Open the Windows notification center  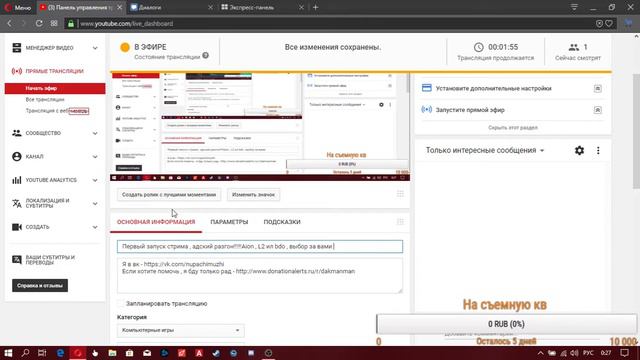click(x=624, y=353)
